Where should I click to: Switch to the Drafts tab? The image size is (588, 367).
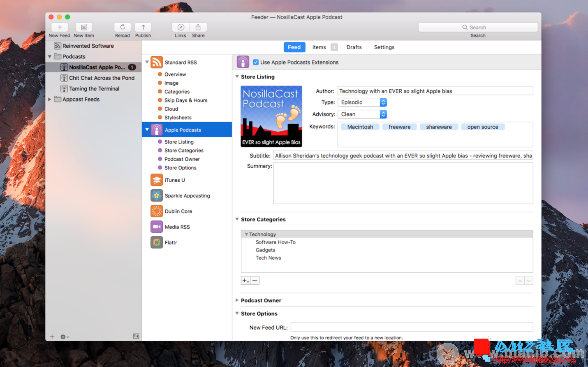tap(354, 47)
